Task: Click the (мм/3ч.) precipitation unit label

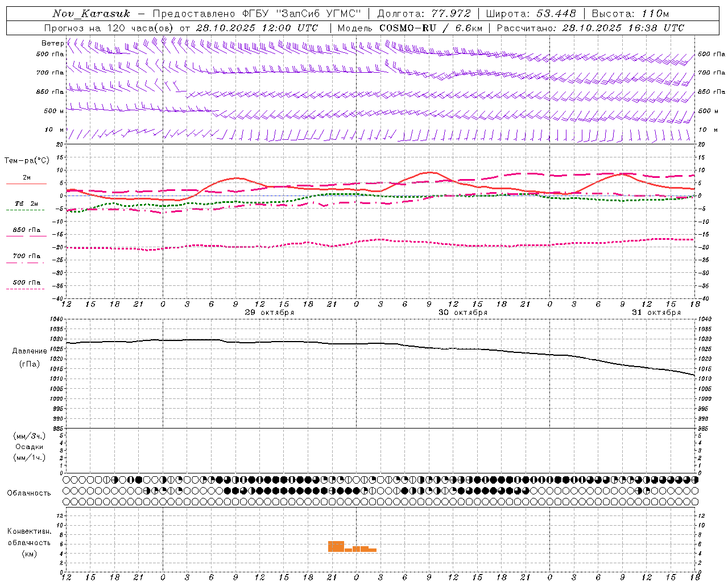Action: click(30, 436)
